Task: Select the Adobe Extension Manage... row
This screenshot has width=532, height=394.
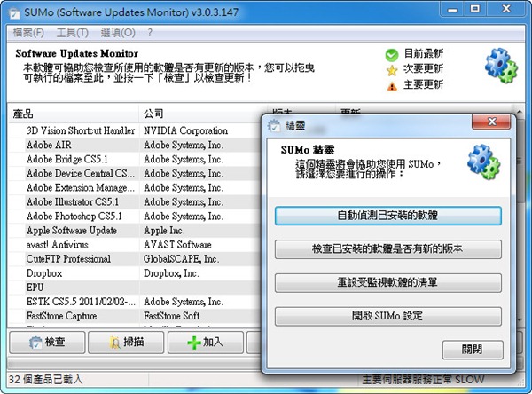Action: pos(135,187)
